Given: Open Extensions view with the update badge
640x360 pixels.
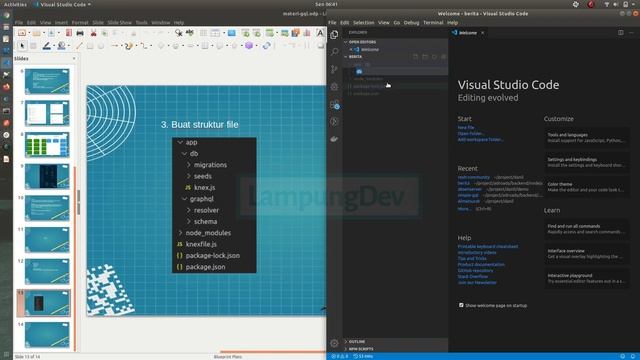Looking at the screenshot, I should tap(334, 104).
